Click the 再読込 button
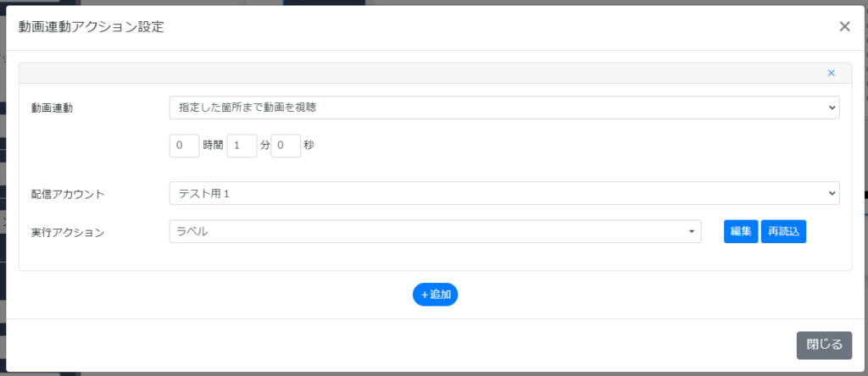868x376 pixels. coord(783,232)
